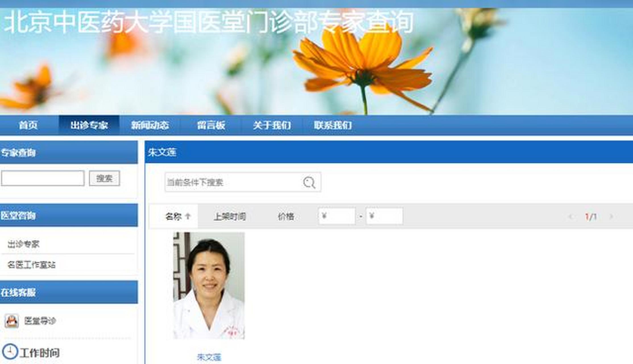The height and width of the screenshot is (364, 633).
Task: Click the 医堂导诊 customer service avatar icon
Action: coord(12,321)
